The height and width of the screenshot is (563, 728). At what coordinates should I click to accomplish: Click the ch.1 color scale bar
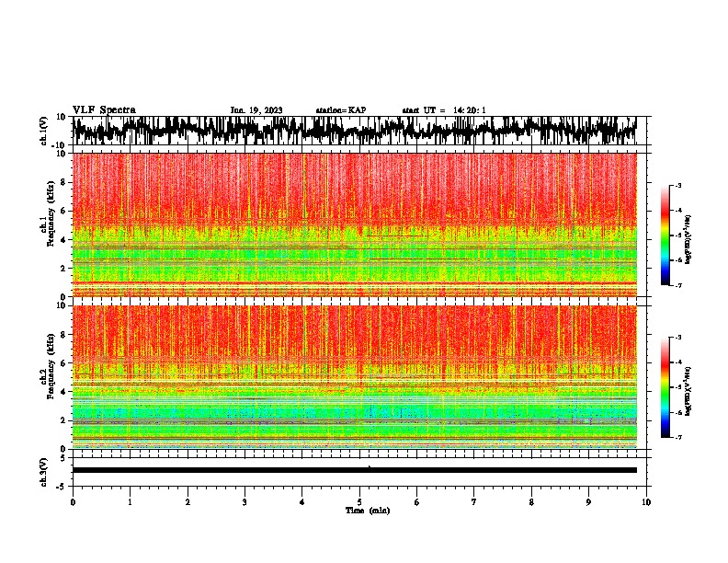coord(665,236)
